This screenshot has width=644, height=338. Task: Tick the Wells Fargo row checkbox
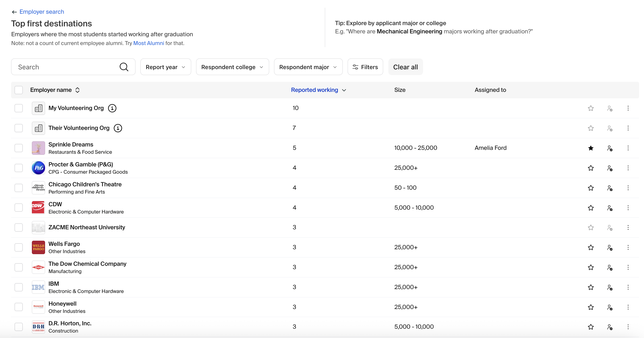click(19, 247)
